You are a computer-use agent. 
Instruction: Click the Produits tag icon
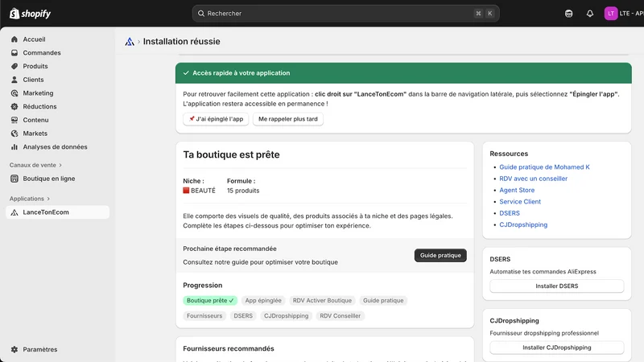(14, 66)
